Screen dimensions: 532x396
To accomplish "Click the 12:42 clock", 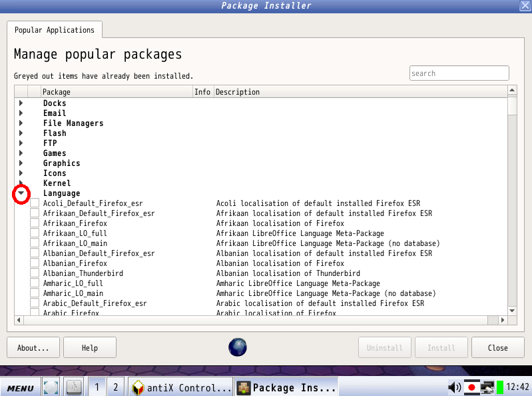I will click(x=517, y=387).
